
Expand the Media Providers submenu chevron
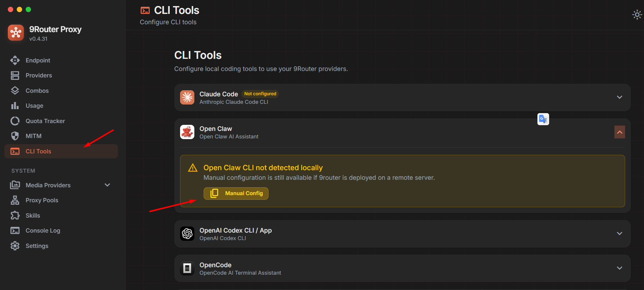[107, 185]
